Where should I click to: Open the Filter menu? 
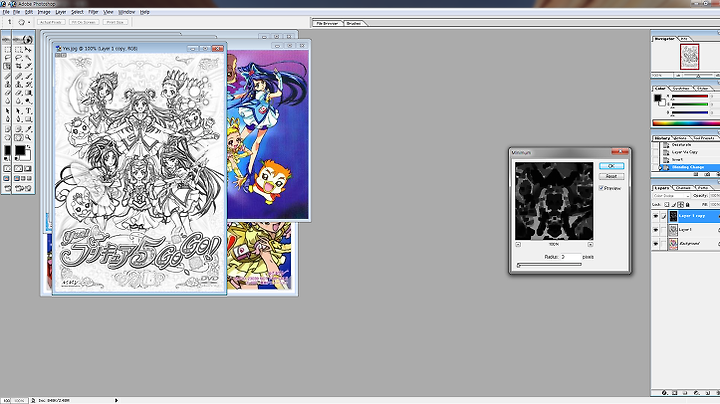(x=93, y=12)
